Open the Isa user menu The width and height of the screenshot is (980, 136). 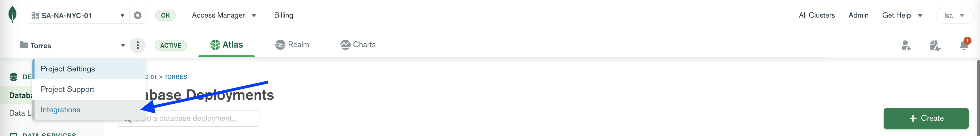pyautogui.click(x=954, y=16)
